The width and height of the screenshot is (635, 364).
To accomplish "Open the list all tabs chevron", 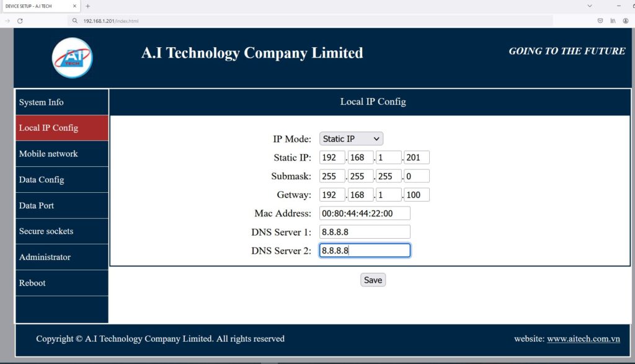I will click(x=589, y=6).
